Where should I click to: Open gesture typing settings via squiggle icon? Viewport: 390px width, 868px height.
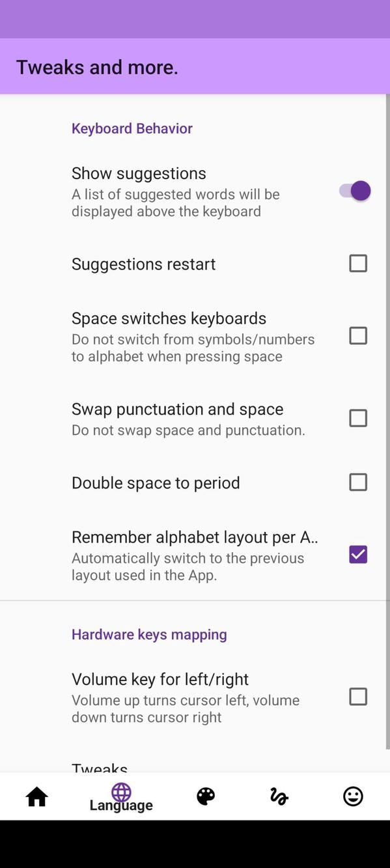279,796
